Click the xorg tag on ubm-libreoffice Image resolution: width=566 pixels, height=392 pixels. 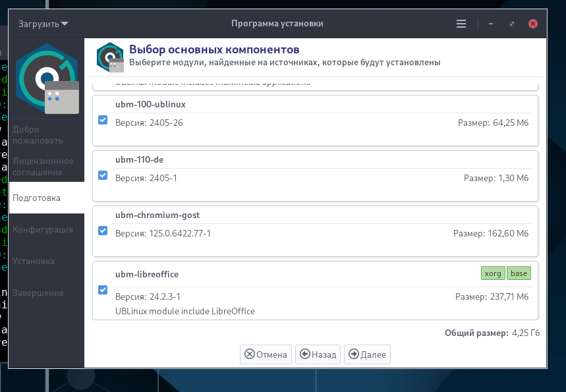[x=493, y=273]
